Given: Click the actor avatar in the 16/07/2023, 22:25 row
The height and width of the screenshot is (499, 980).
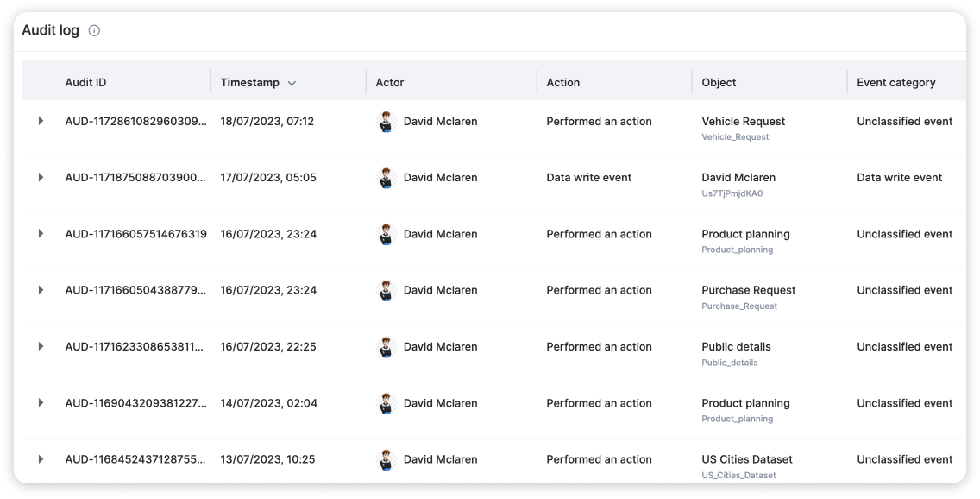Looking at the screenshot, I should [x=386, y=347].
